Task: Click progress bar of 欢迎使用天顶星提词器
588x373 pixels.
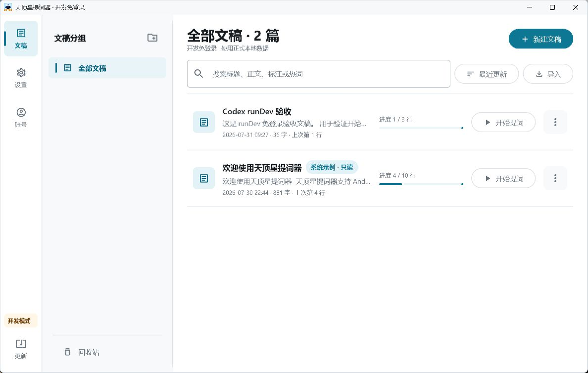Action: tap(421, 184)
